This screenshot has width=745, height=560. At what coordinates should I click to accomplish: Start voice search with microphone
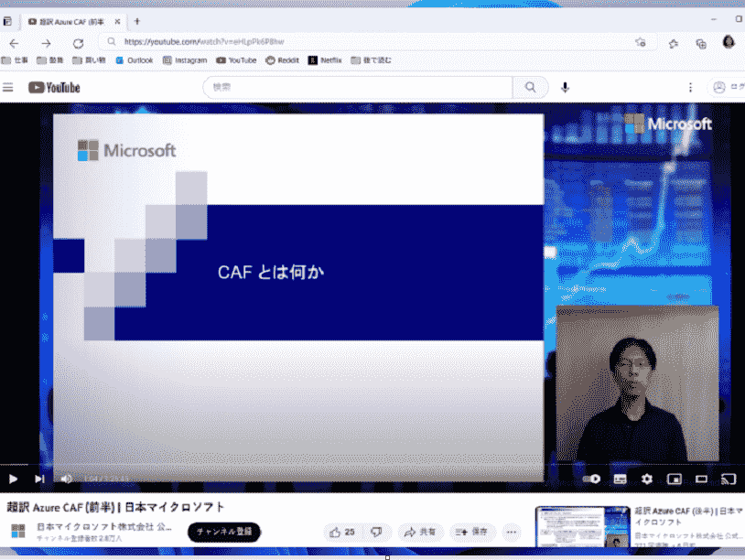click(x=565, y=88)
